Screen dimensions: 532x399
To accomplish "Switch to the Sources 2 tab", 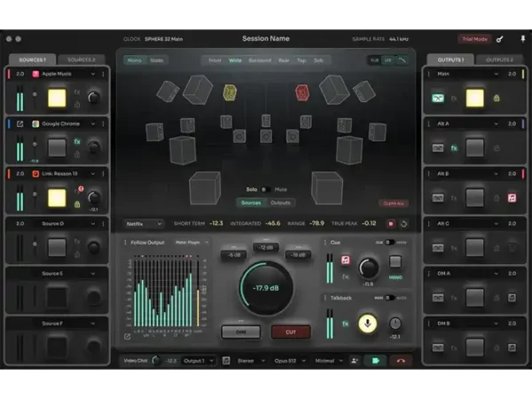I will [x=82, y=59].
